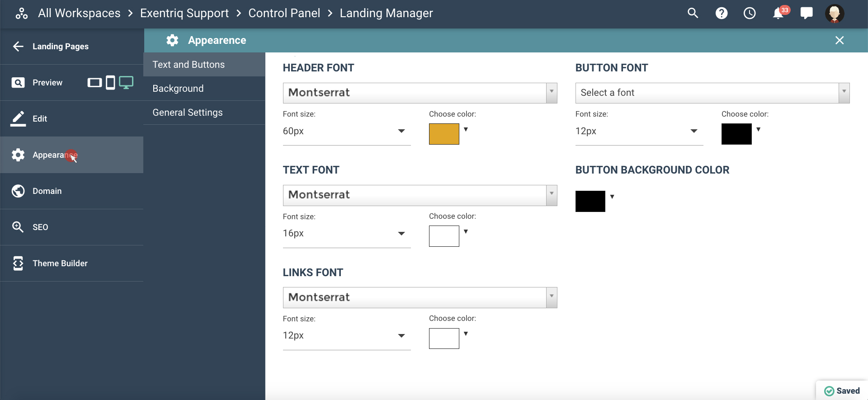Switch preview to desktop monitor view
The width and height of the screenshot is (868, 400).
(126, 83)
